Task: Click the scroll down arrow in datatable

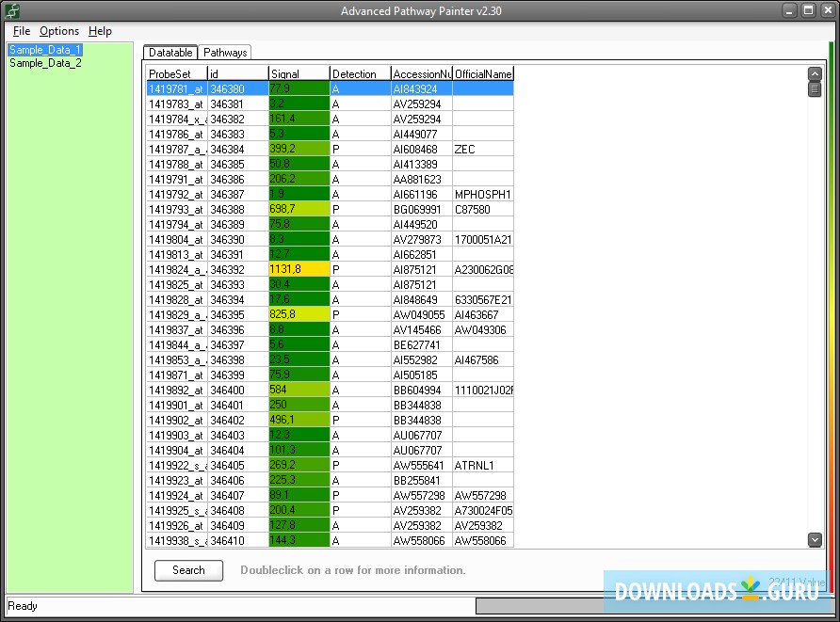Action: click(815, 539)
